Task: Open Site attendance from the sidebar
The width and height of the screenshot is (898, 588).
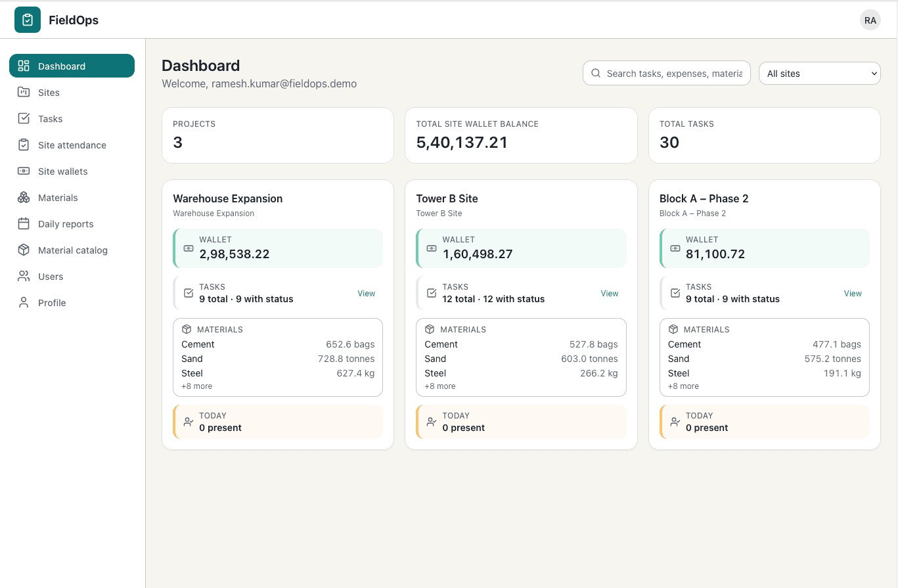Action: 24,145
